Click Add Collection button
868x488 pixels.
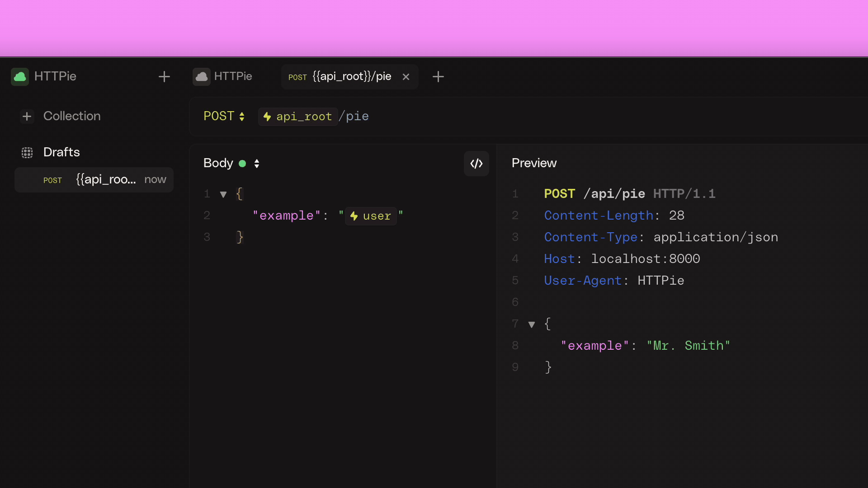pyautogui.click(x=27, y=116)
